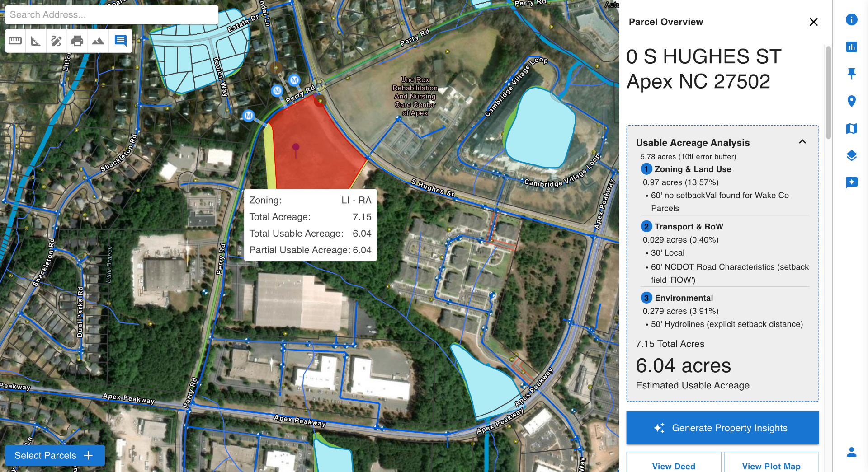Open the layers panel icon
This screenshot has height=472, width=868.
point(852,155)
